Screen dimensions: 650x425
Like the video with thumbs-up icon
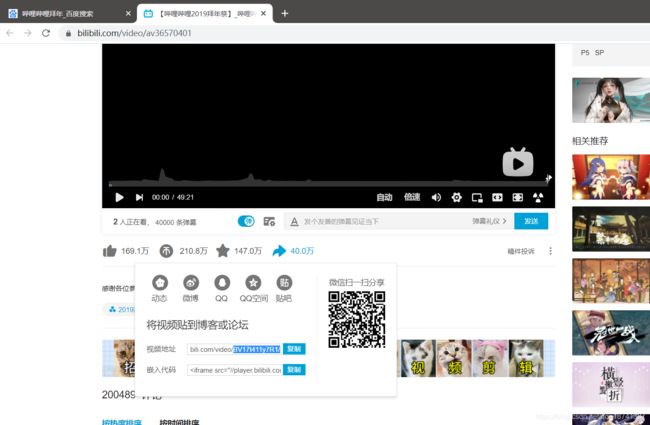coord(109,251)
